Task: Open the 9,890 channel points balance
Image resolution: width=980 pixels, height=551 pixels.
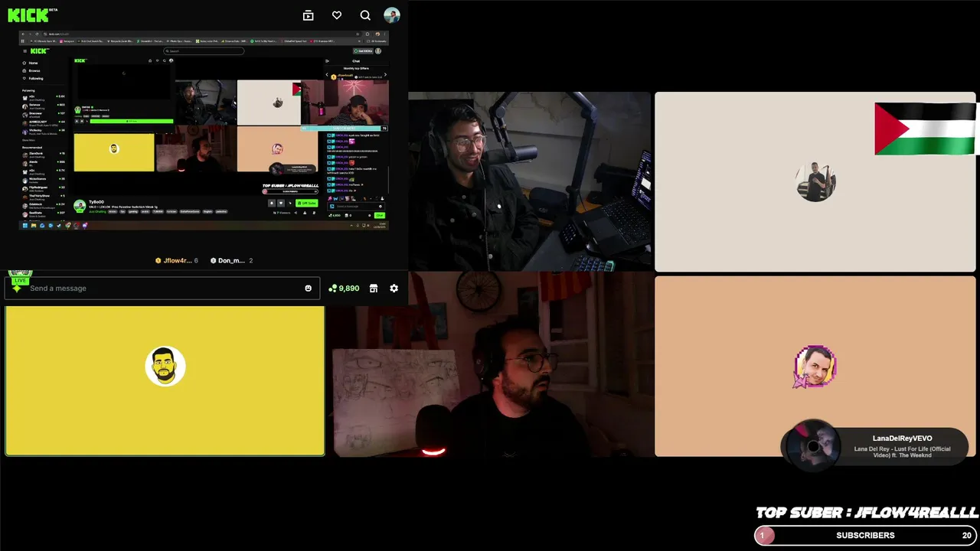Action: (344, 289)
